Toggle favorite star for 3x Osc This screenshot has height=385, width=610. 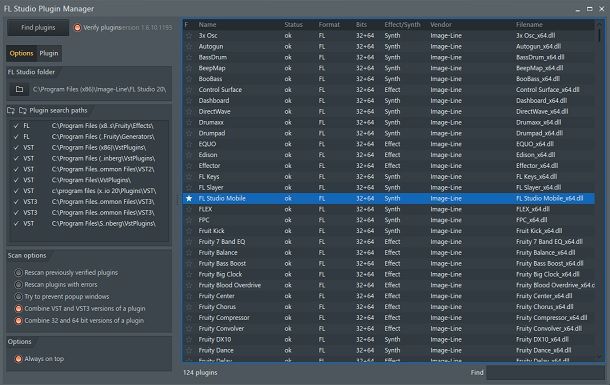point(189,35)
